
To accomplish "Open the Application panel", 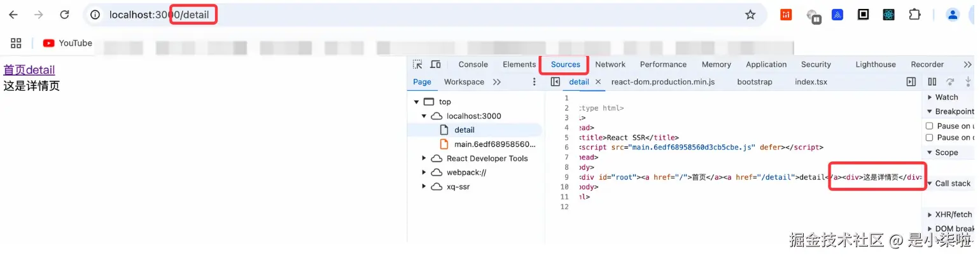I will coord(766,64).
